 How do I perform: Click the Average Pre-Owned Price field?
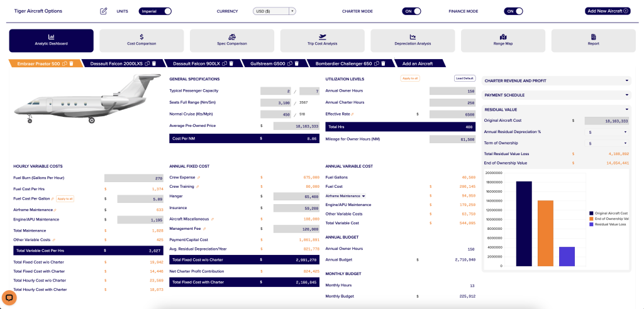(x=297, y=126)
